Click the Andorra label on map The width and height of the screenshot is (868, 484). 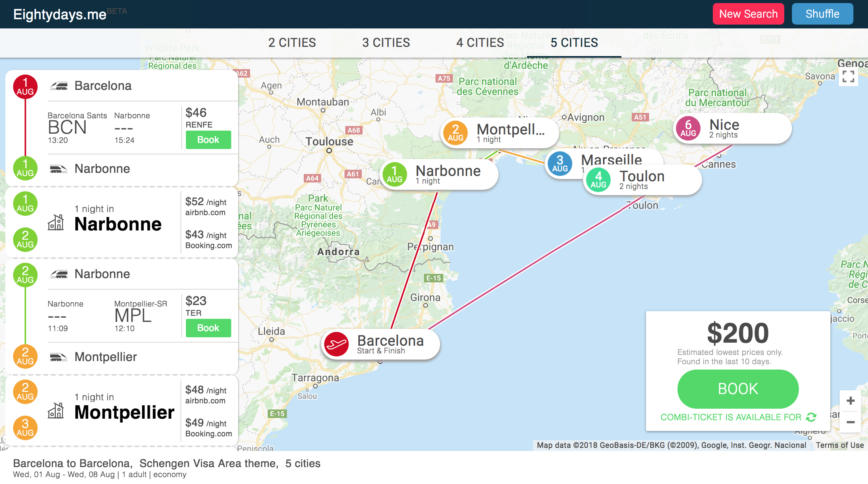[338, 252]
